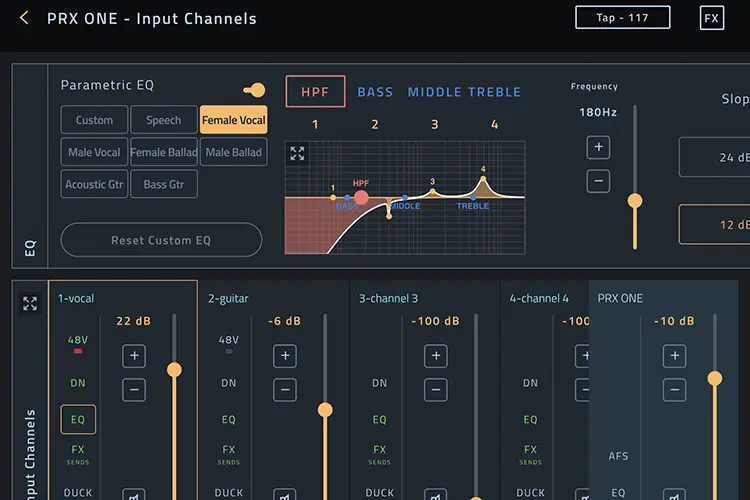Select the Male Ballad preset
The image size is (750, 500).
pyautogui.click(x=233, y=152)
